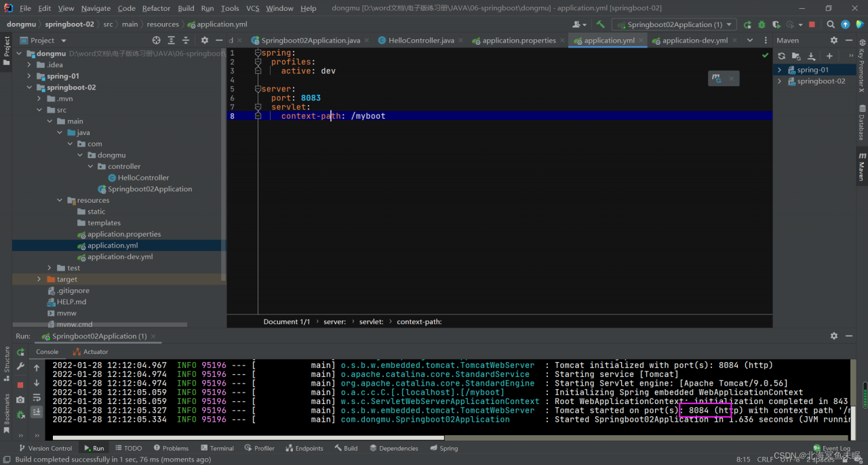868x465 pixels.
Task: Open the Endpoints tool window
Action: pos(304,448)
